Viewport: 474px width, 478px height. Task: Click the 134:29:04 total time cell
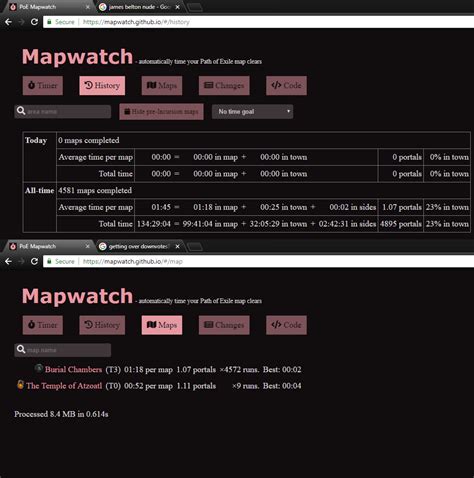tap(154, 224)
